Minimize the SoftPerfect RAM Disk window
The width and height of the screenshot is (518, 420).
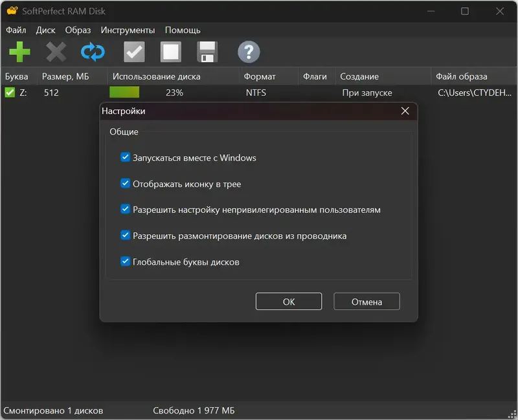click(x=431, y=11)
